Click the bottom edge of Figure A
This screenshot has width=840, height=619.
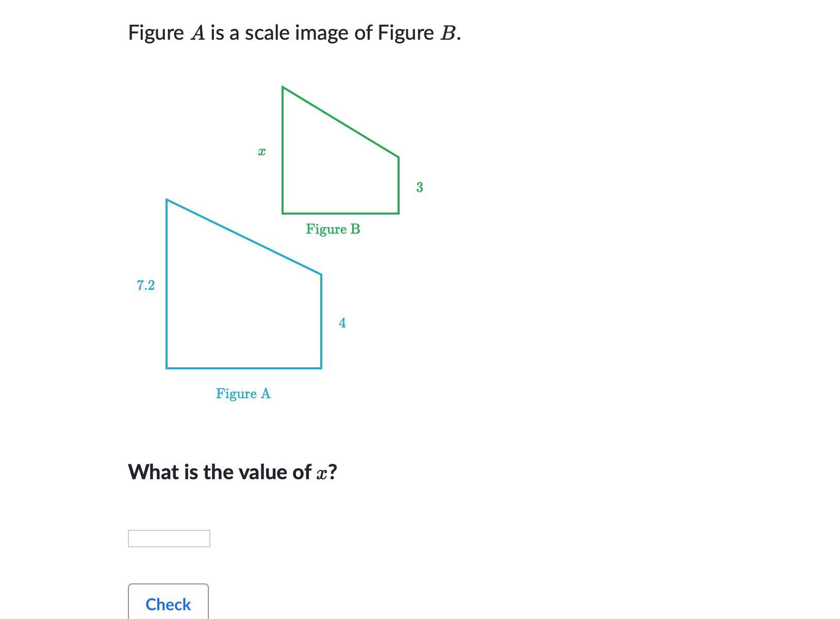click(243, 368)
